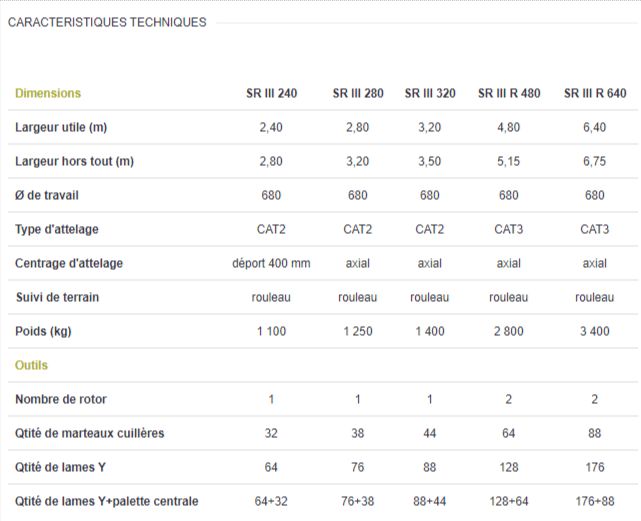Screen dimensions: 641x521
Task: Click the Outils section header
Action: [31, 365]
